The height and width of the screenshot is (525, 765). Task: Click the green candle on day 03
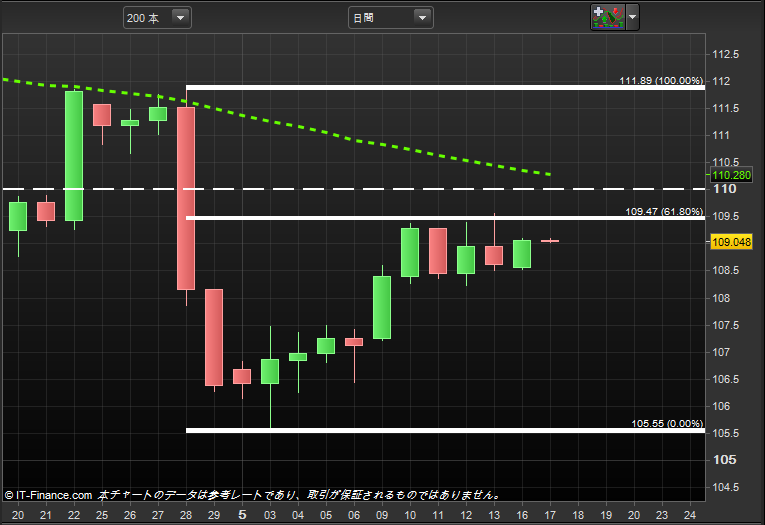pos(270,371)
